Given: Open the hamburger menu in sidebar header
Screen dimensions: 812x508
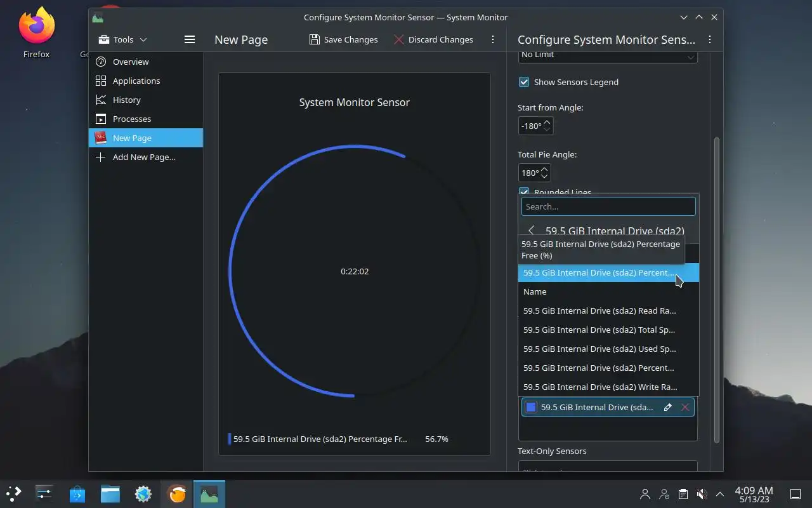Looking at the screenshot, I should coord(189,39).
